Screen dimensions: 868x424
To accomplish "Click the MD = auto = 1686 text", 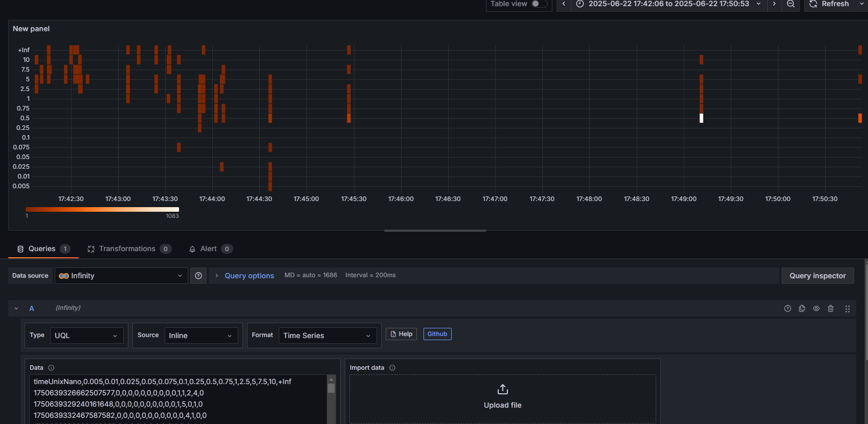I will 311,275.
